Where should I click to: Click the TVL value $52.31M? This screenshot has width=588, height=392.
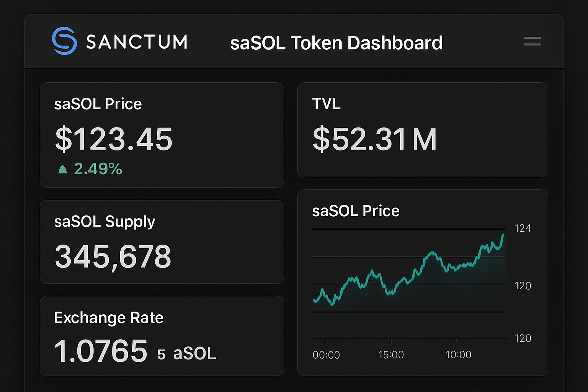374,139
